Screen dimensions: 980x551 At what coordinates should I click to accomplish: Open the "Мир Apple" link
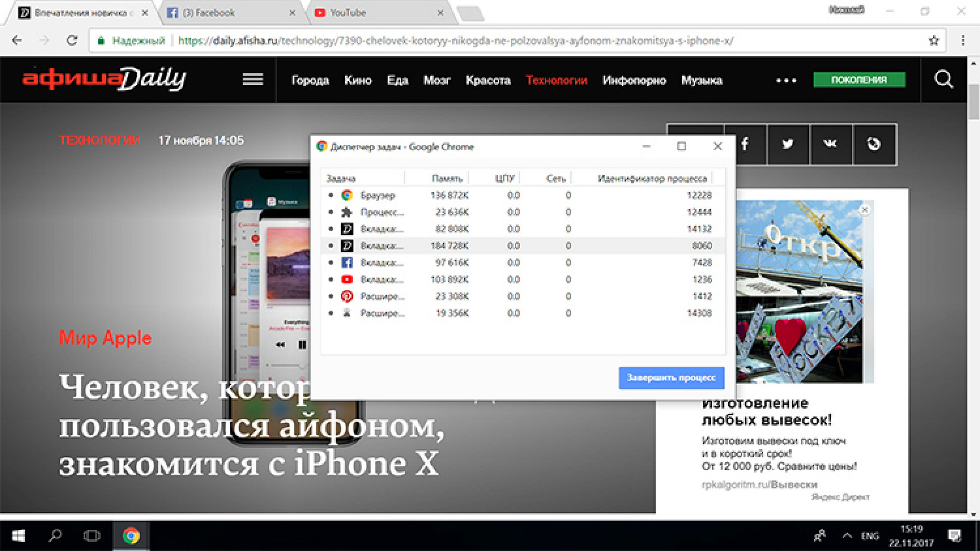click(105, 338)
